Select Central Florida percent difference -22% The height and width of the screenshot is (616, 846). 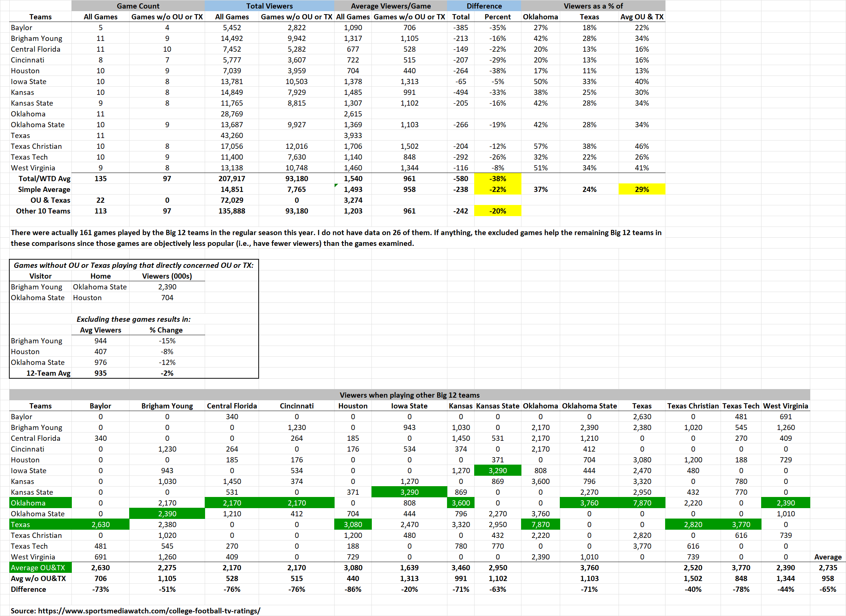tap(498, 49)
